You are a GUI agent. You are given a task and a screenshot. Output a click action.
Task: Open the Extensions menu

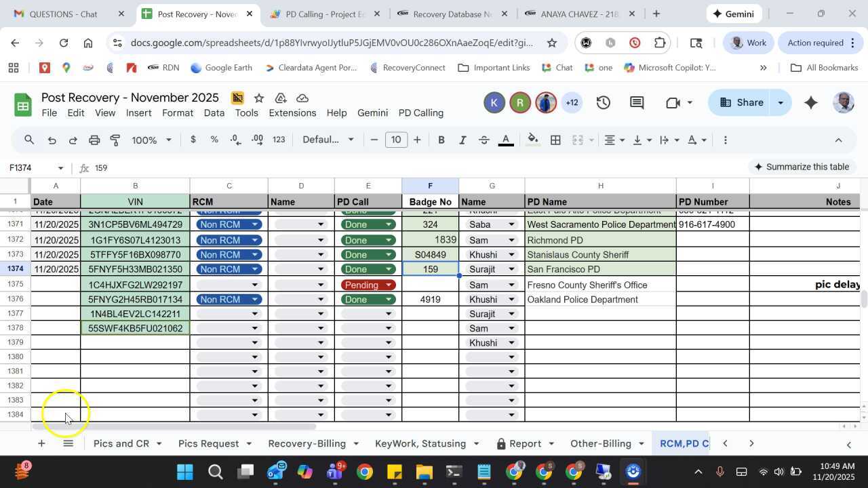click(x=292, y=113)
